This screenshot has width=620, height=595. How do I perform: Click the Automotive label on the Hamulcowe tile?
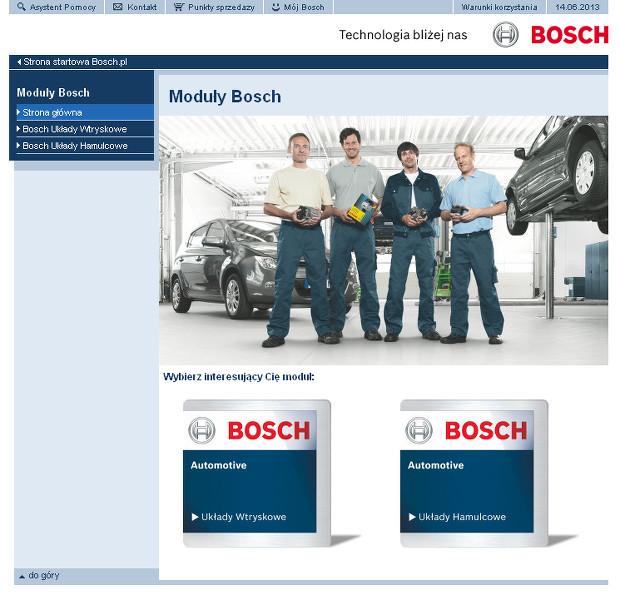(436, 465)
